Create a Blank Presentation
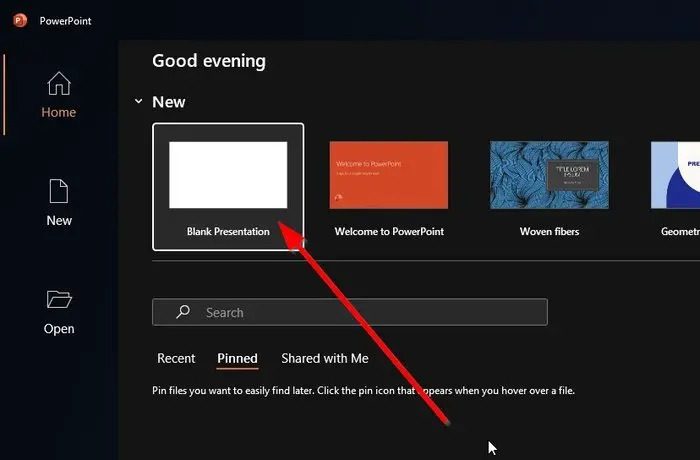 [228, 187]
